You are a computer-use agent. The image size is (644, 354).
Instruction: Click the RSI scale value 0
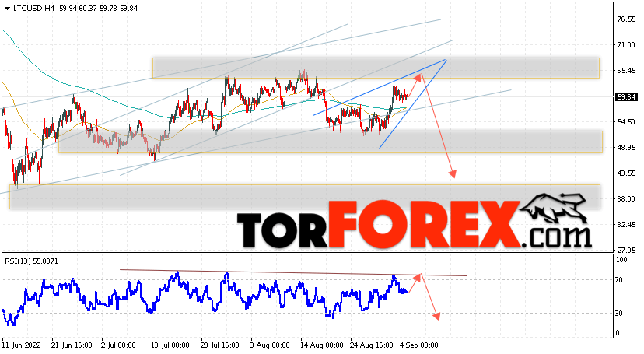(617, 333)
